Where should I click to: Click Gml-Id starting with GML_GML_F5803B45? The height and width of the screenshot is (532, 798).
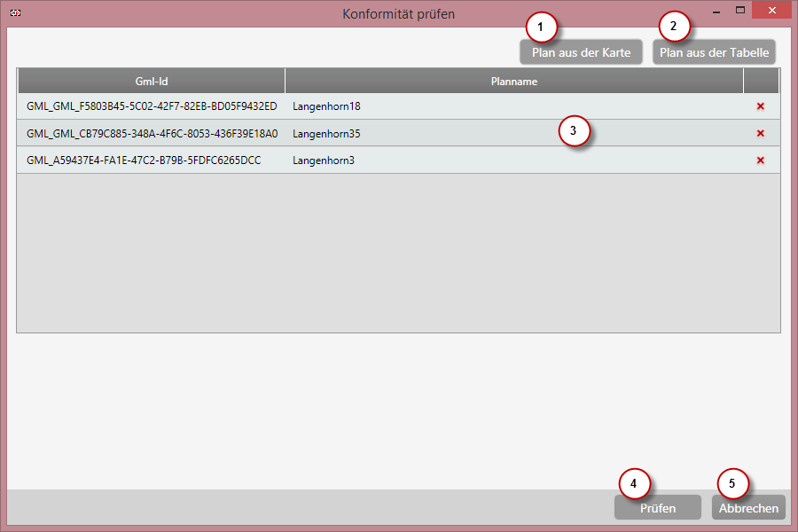(x=152, y=106)
